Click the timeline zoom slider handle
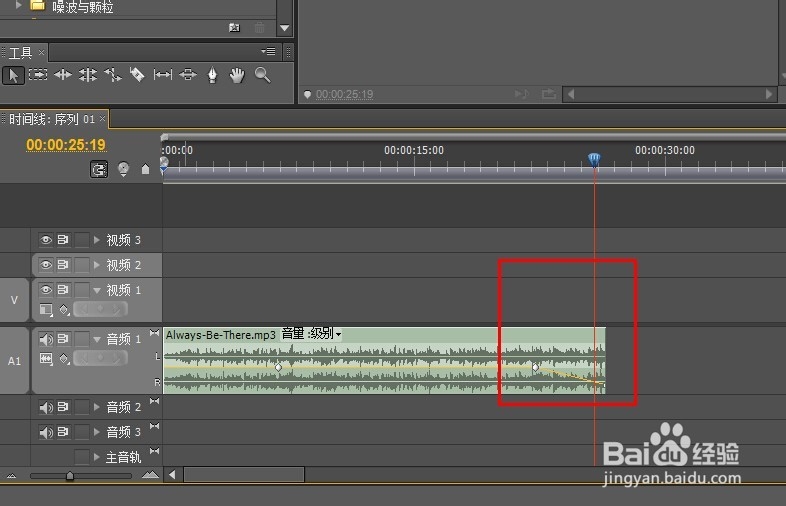 [70, 475]
